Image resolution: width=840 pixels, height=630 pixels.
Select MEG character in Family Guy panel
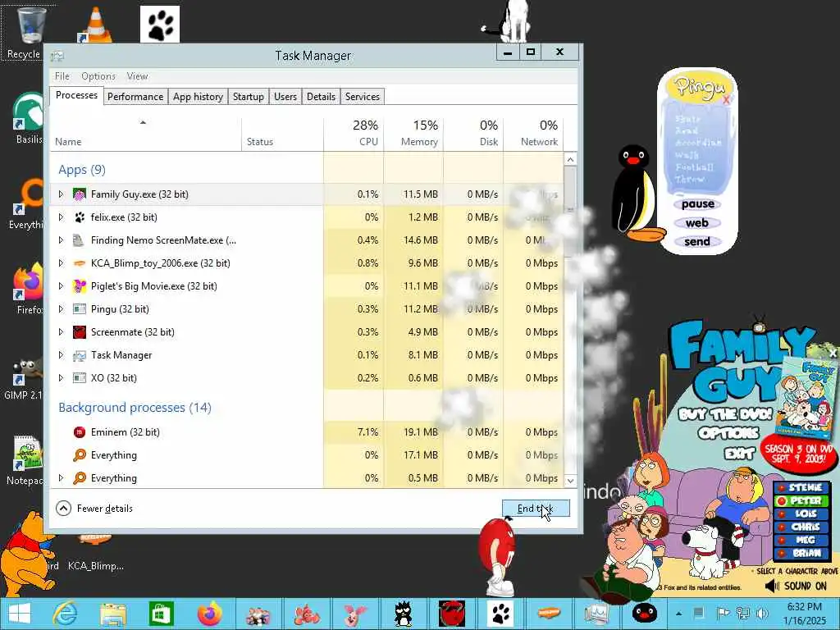click(801, 540)
